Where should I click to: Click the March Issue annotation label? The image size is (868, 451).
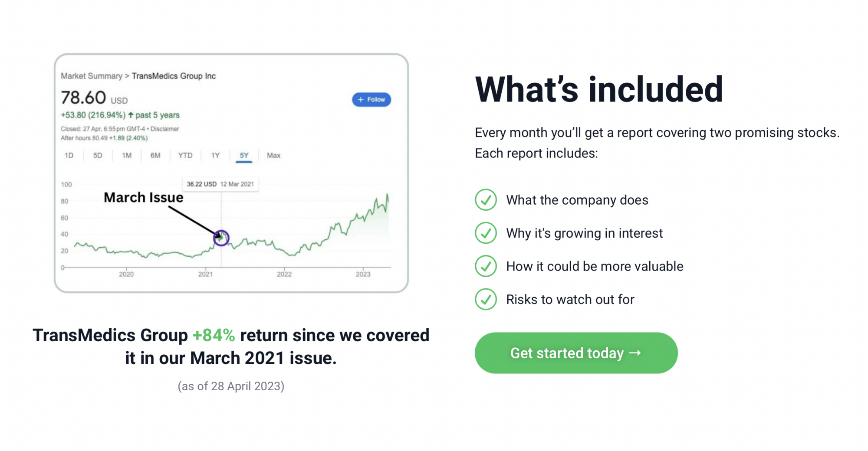(x=144, y=197)
